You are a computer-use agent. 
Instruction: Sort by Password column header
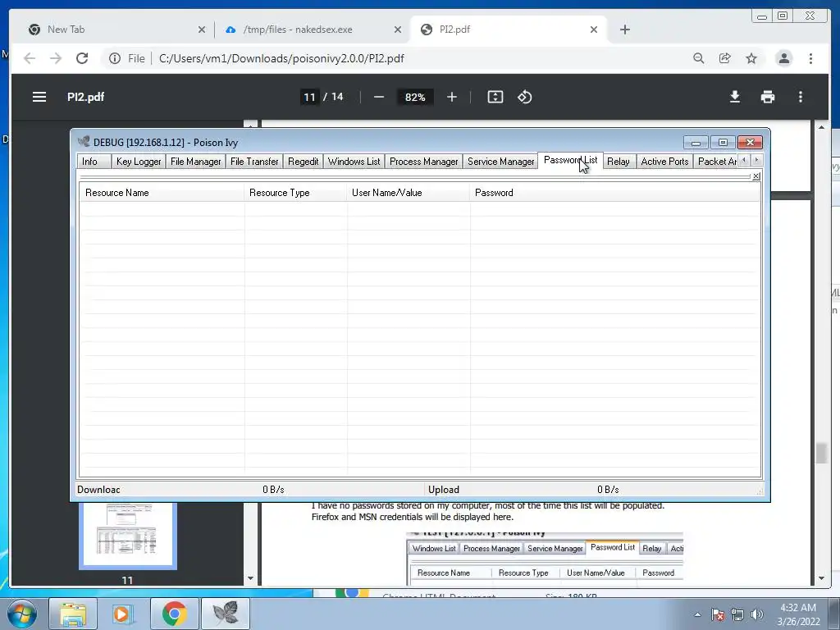coord(614,193)
